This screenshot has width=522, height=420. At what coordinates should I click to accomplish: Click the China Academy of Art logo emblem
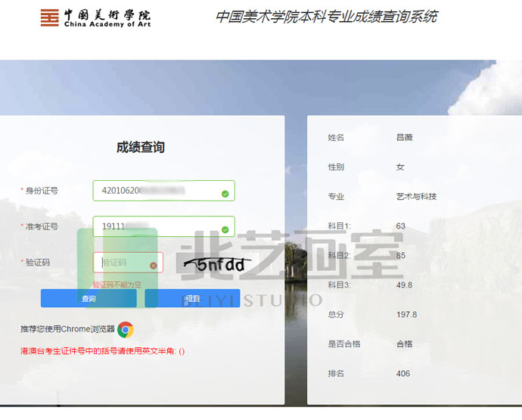click(49, 17)
